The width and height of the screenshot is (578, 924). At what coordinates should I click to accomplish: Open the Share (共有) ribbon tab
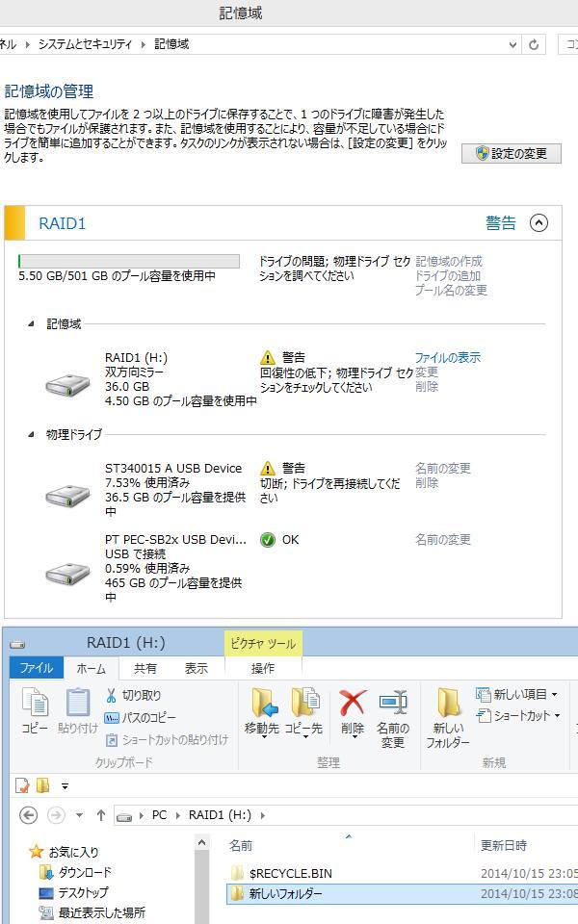click(145, 668)
